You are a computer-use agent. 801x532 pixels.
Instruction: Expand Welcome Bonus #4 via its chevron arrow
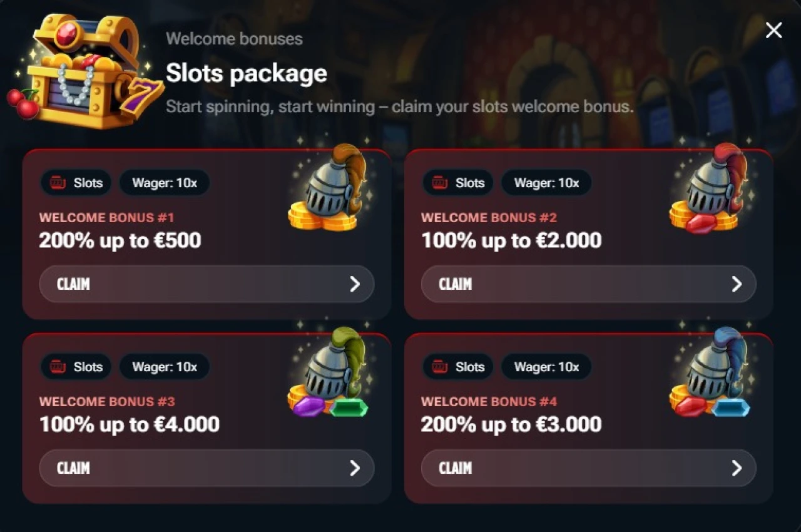(x=738, y=468)
